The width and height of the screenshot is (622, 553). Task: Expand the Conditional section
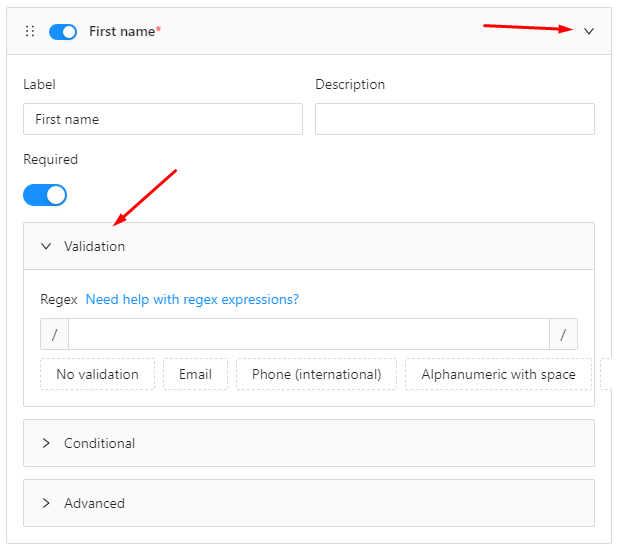pos(99,443)
